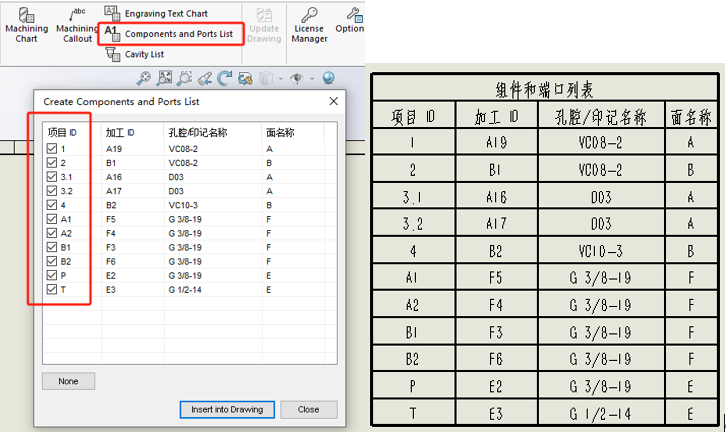Viewport: 726px width, 432px height.
Task: Toggle the checkbox for item 3.2
Action: [52, 191]
